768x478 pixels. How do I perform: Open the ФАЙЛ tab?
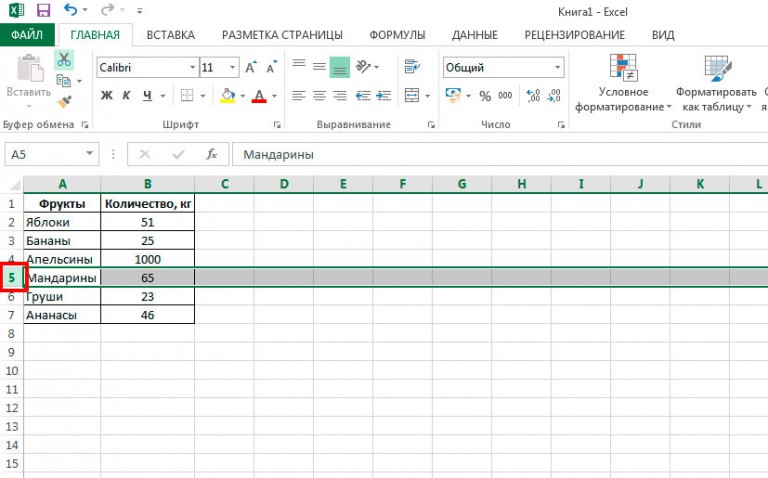click(27, 35)
